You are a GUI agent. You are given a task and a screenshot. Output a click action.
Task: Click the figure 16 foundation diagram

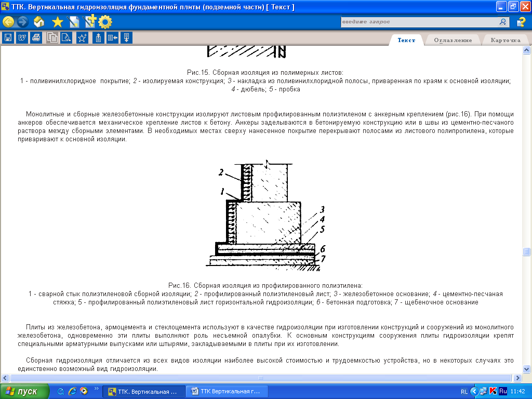click(x=266, y=216)
